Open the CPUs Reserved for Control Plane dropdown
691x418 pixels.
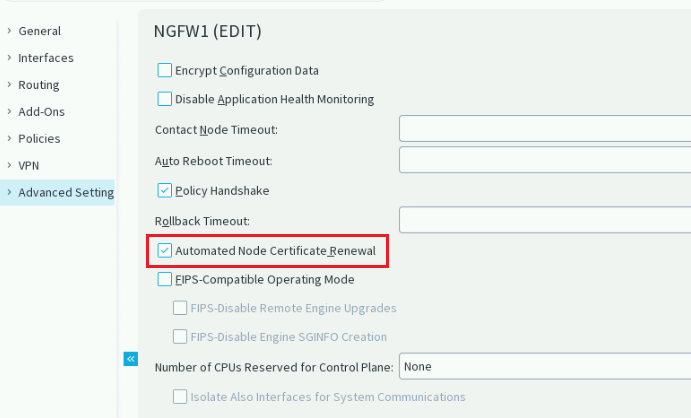point(545,367)
